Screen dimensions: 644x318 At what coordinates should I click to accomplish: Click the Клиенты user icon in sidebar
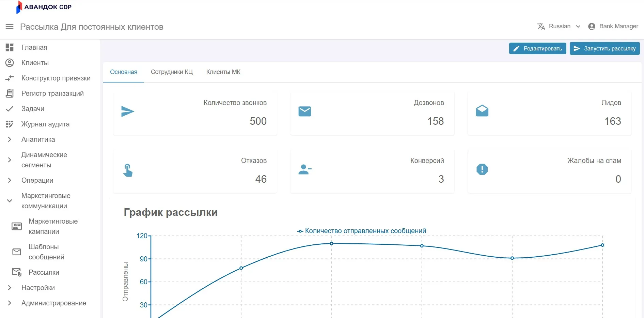pyautogui.click(x=10, y=63)
